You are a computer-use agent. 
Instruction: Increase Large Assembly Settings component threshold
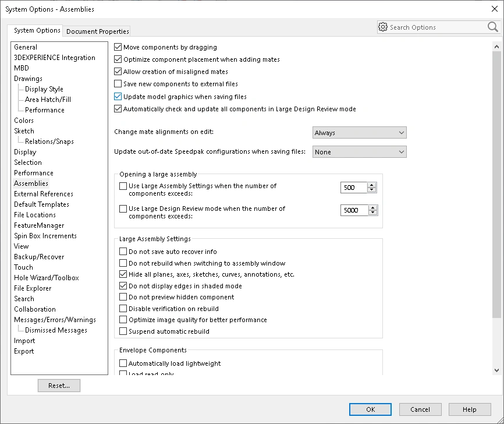point(372,185)
